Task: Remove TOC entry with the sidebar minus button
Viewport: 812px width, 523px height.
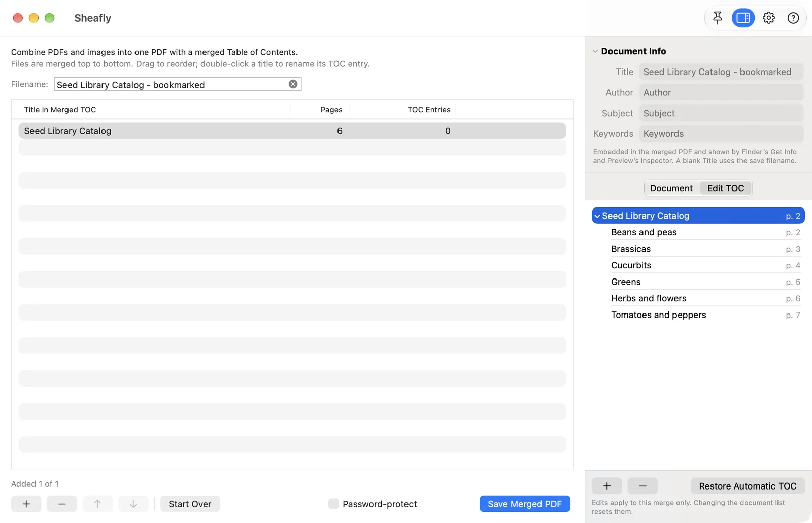Action: (x=642, y=486)
